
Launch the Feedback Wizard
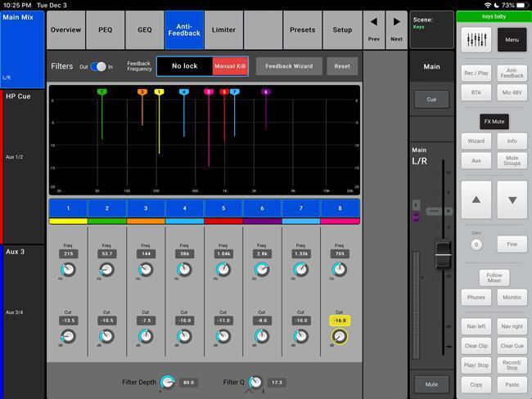pos(289,66)
